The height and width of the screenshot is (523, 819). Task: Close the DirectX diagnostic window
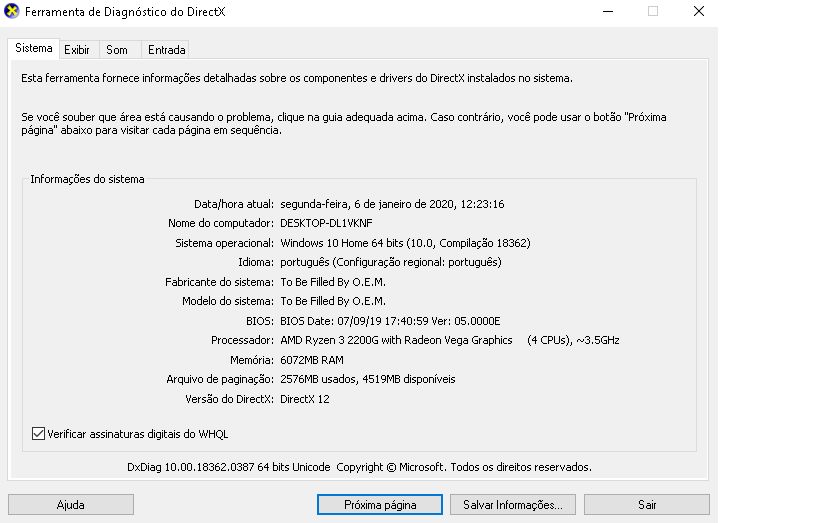point(699,11)
